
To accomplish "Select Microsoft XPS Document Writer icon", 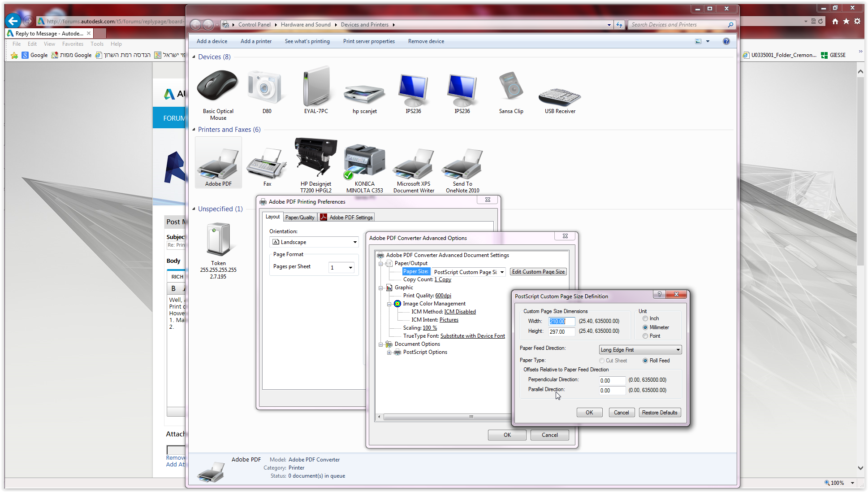I will [x=413, y=163].
